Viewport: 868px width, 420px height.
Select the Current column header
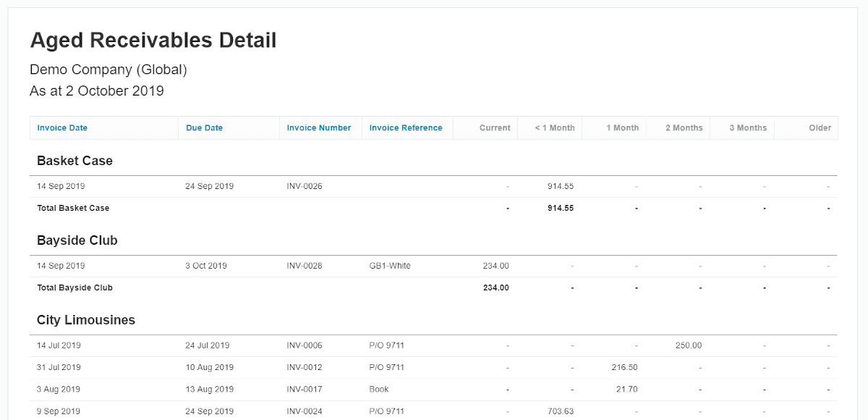click(x=495, y=127)
